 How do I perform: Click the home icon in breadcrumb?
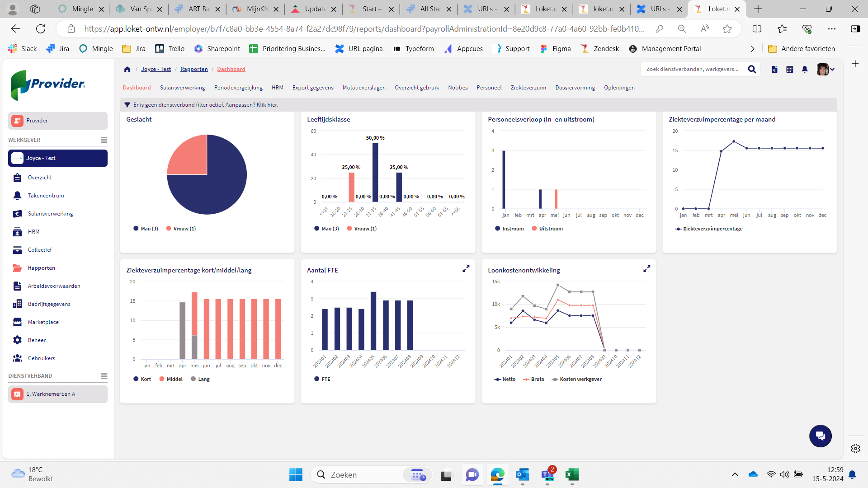coord(127,69)
